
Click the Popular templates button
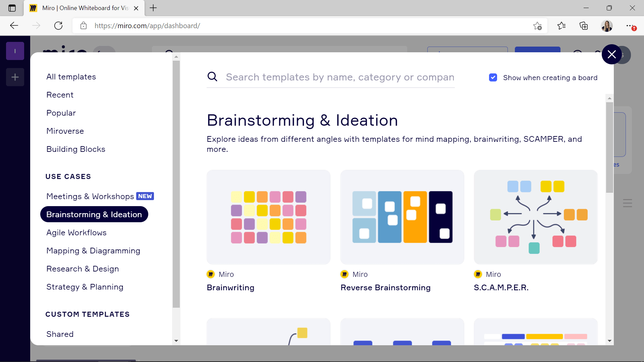(x=61, y=113)
